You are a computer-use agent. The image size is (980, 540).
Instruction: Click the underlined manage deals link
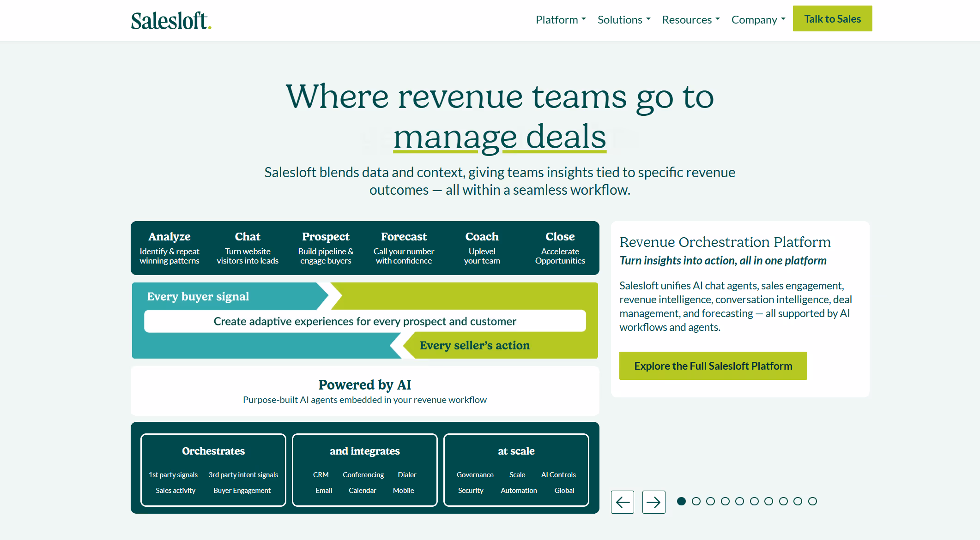coord(499,136)
